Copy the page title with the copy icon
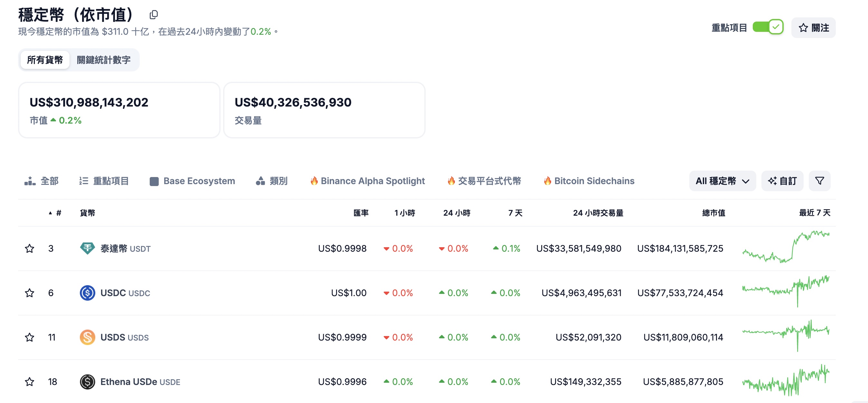868x403 pixels. coord(154,14)
